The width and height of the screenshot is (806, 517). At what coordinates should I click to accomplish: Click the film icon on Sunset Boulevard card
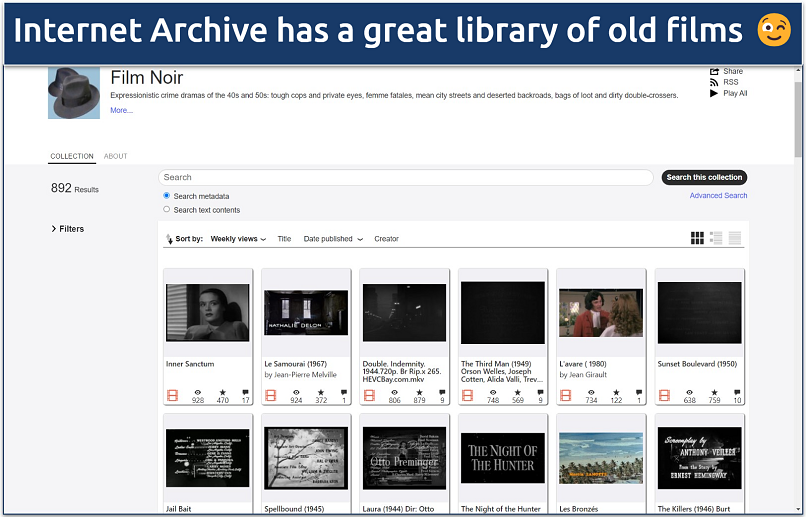click(x=664, y=396)
